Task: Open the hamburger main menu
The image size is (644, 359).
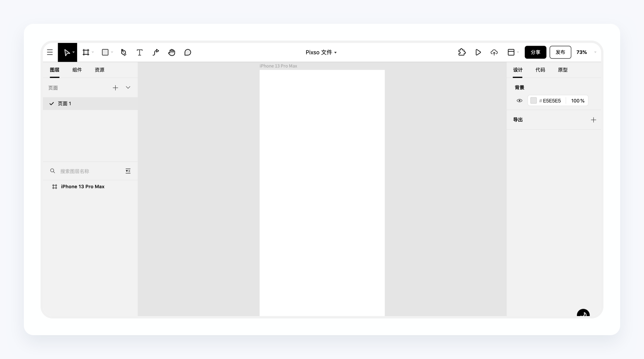Action: pos(50,52)
